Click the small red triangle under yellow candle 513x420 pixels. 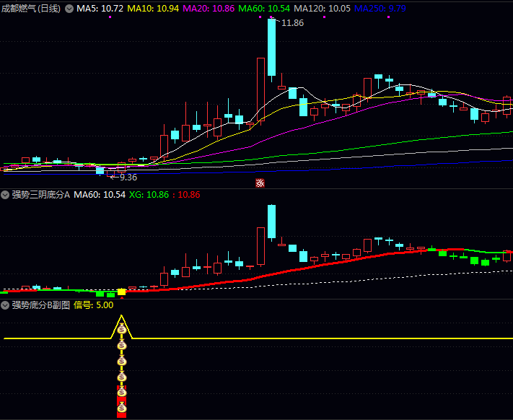[x=121, y=297]
